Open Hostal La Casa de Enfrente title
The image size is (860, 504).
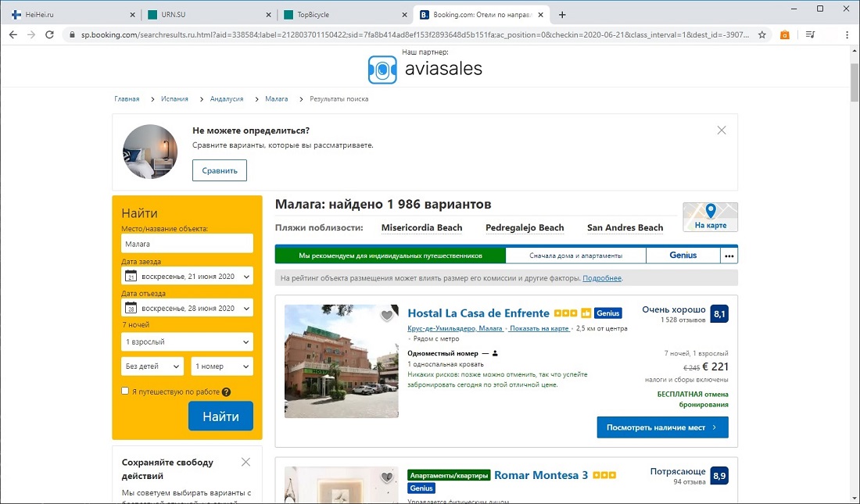point(478,313)
